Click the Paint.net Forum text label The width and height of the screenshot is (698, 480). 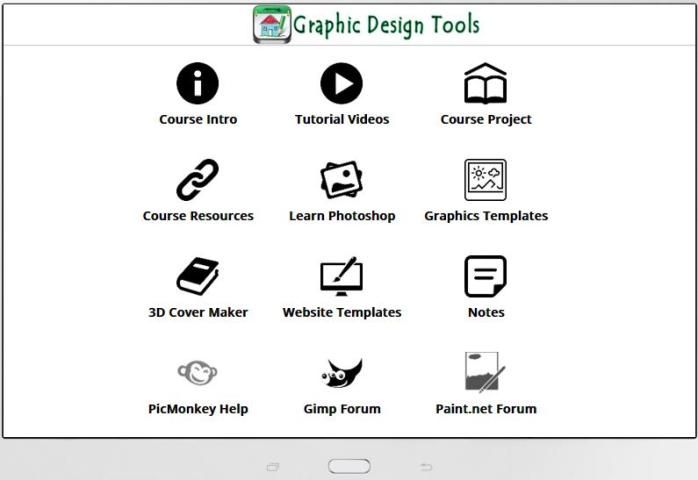[486, 408]
